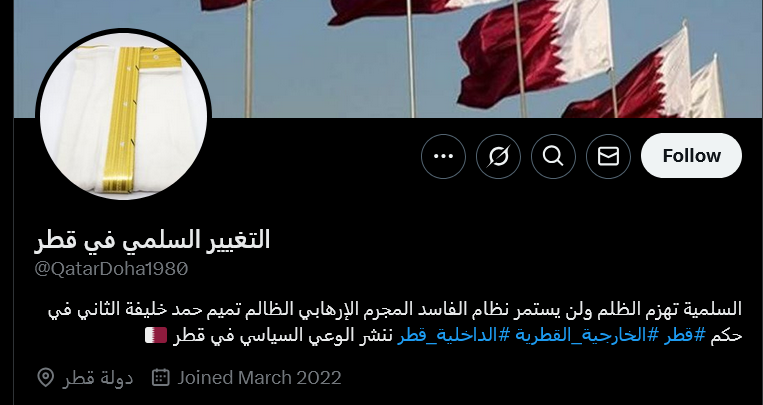Click the bio word حكم before the hashtags

click(x=726, y=336)
